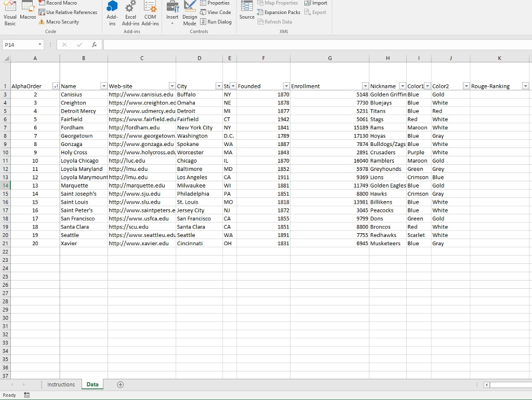Toggle the Run Dialog control

(x=216, y=22)
